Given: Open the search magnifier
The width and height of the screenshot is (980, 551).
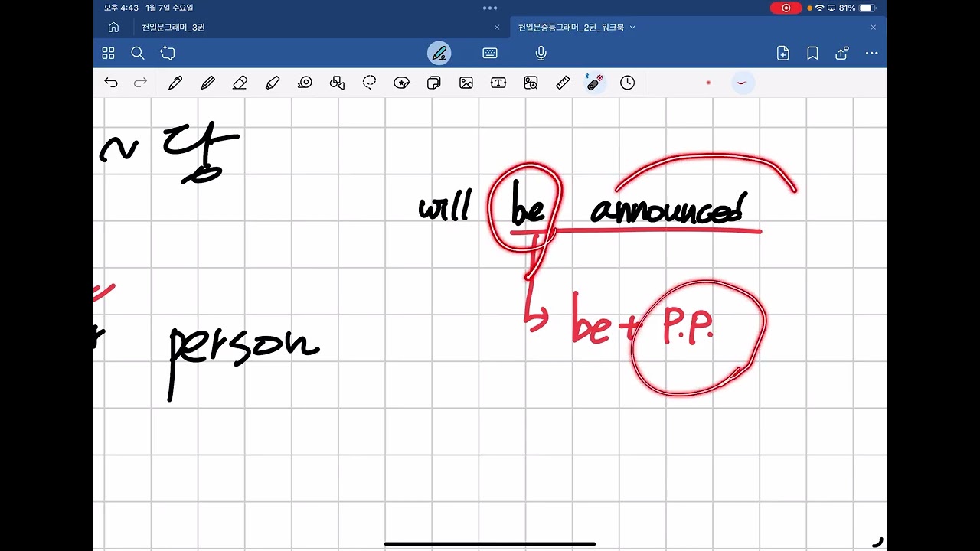Looking at the screenshot, I should [x=138, y=54].
